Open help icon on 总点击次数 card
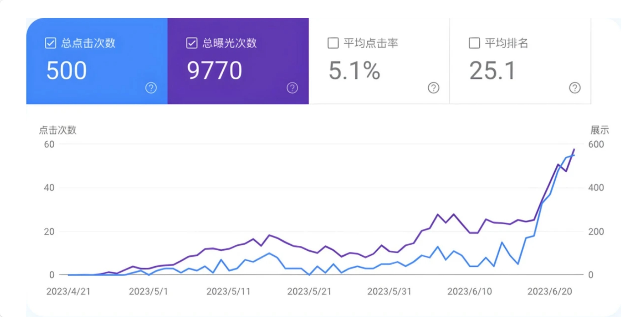644x317 pixels. 151,88
